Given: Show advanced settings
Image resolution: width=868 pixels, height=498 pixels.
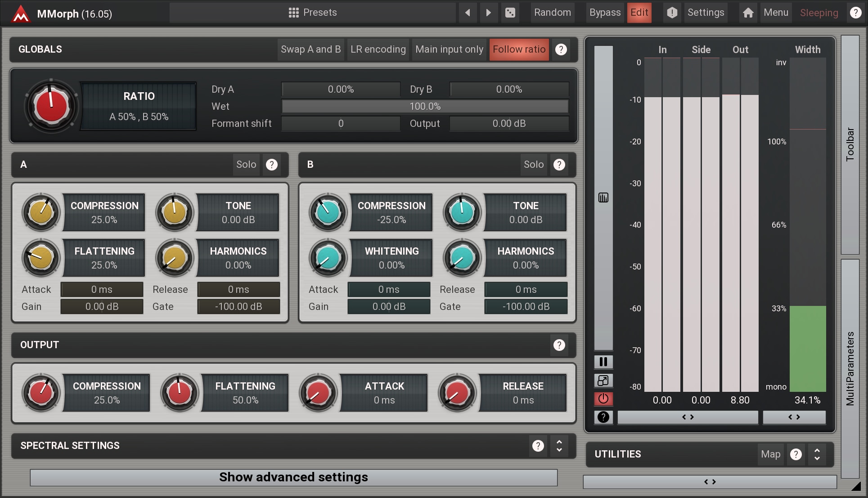Looking at the screenshot, I should click(293, 477).
